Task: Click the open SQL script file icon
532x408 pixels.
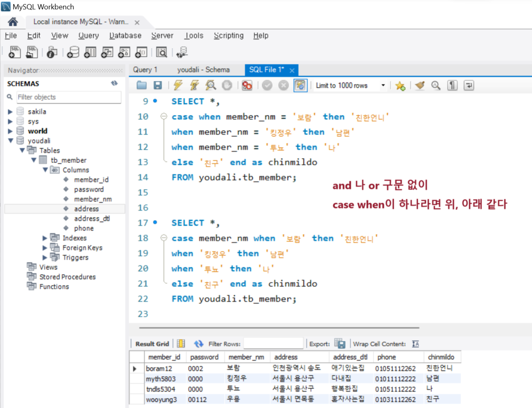Action: (32, 52)
